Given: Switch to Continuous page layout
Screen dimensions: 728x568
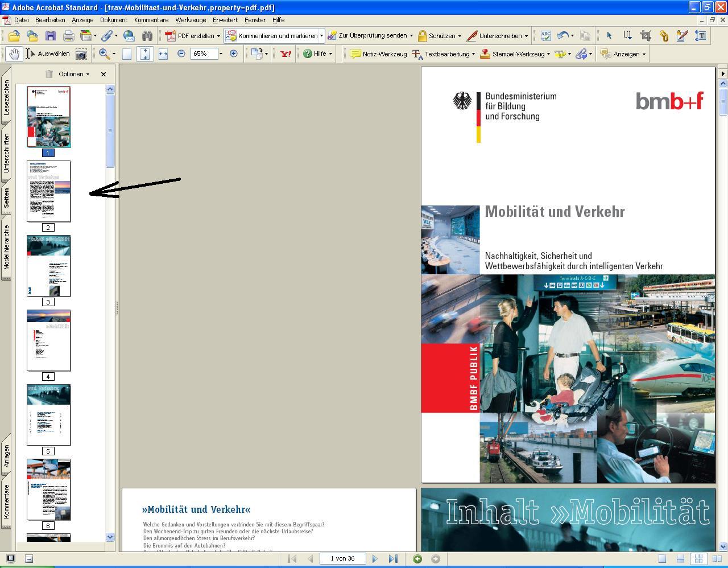Looking at the screenshot, I should point(680,559).
